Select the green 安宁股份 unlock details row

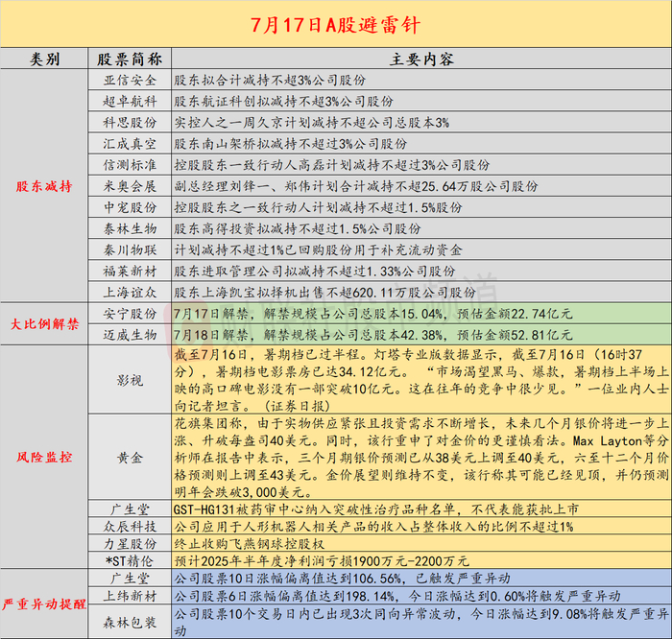click(x=421, y=314)
